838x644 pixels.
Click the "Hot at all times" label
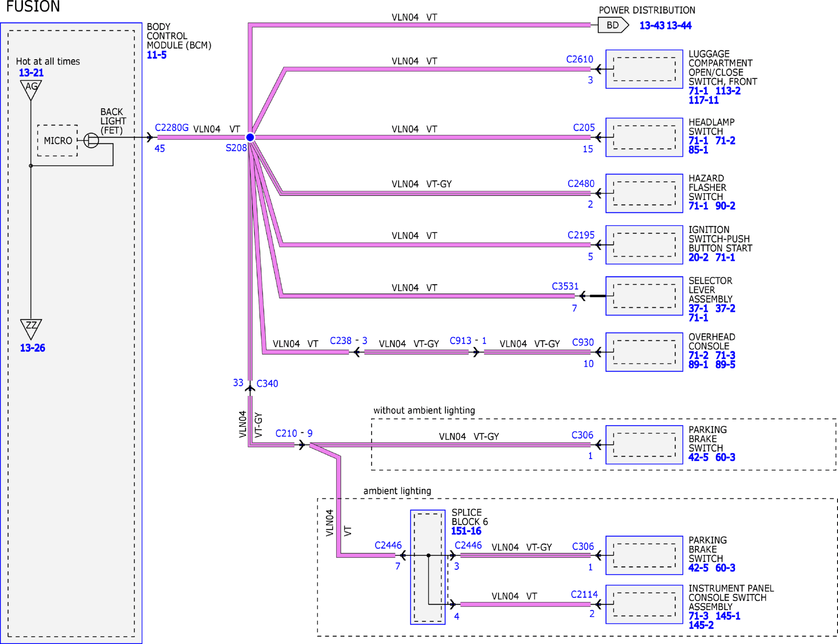point(48,61)
